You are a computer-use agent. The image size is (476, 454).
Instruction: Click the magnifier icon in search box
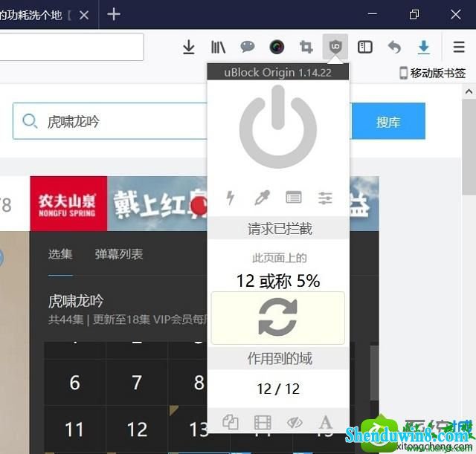coord(30,121)
